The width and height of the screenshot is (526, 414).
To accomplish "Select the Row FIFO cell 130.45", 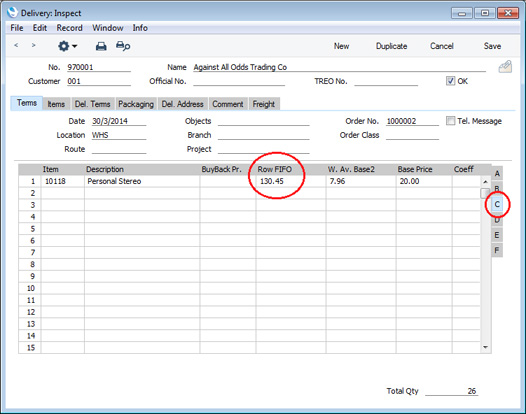I will click(x=291, y=181).
